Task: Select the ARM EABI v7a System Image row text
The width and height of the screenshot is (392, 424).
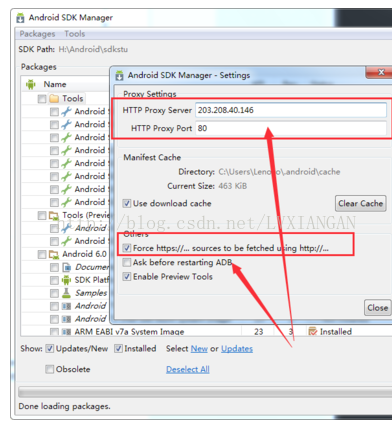Action: pyautogui.click(x=129, y=332)
